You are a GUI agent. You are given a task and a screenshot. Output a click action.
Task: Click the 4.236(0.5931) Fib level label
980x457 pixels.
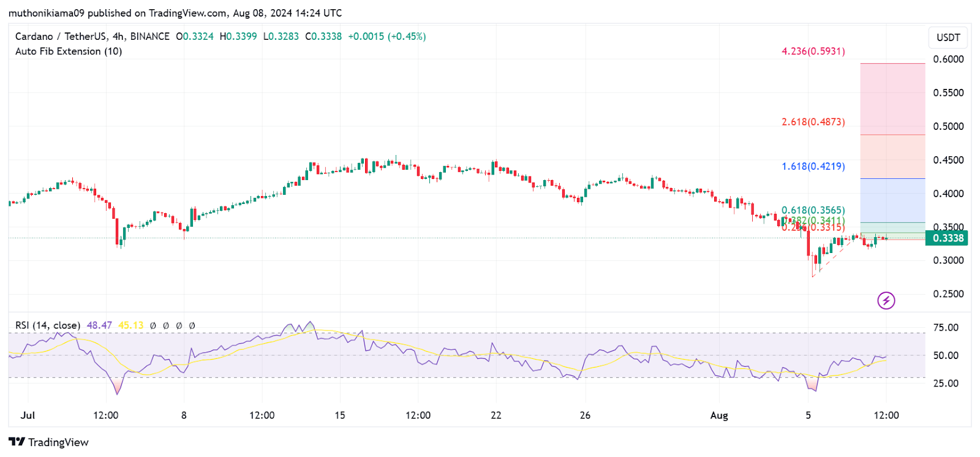pyautogui.click(x=813, y=51)
